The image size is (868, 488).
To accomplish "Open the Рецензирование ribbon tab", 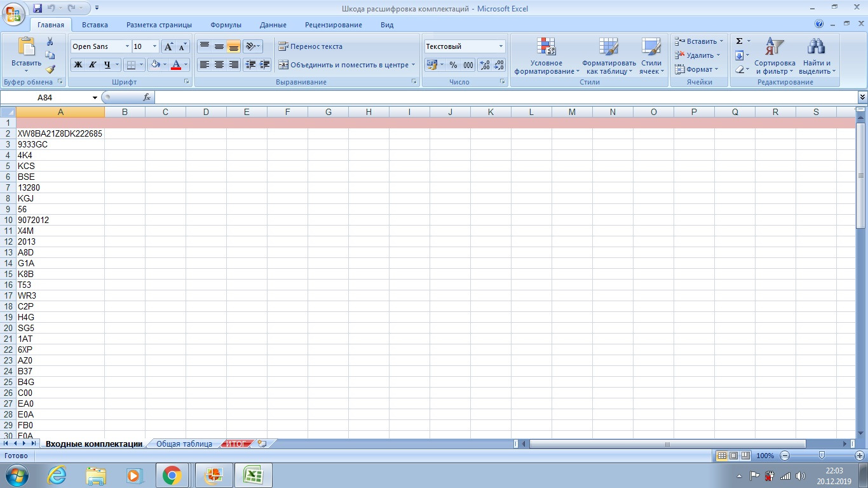I will click(x=334, y=25).
